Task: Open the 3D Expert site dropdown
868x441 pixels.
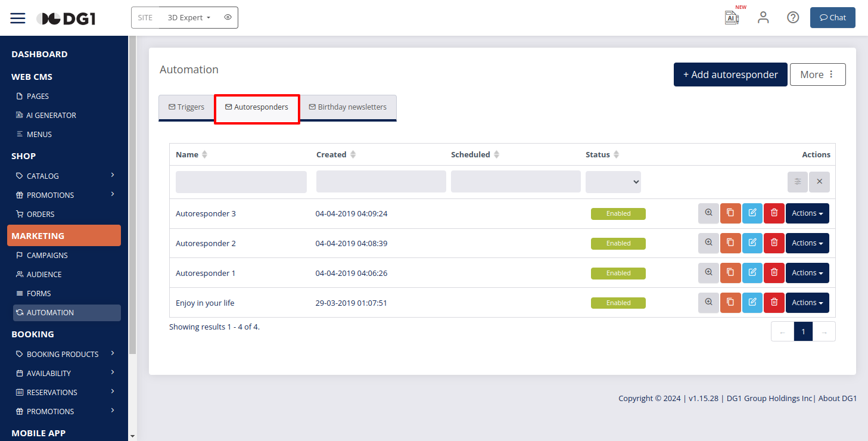Action: [189, 17]
